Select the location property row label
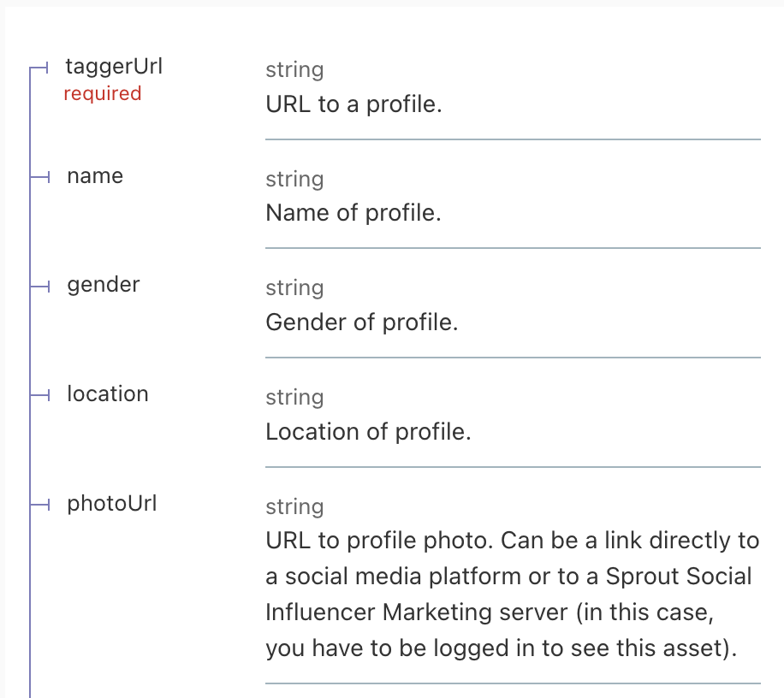The image size is (784, 698). [x=108, y=394]
